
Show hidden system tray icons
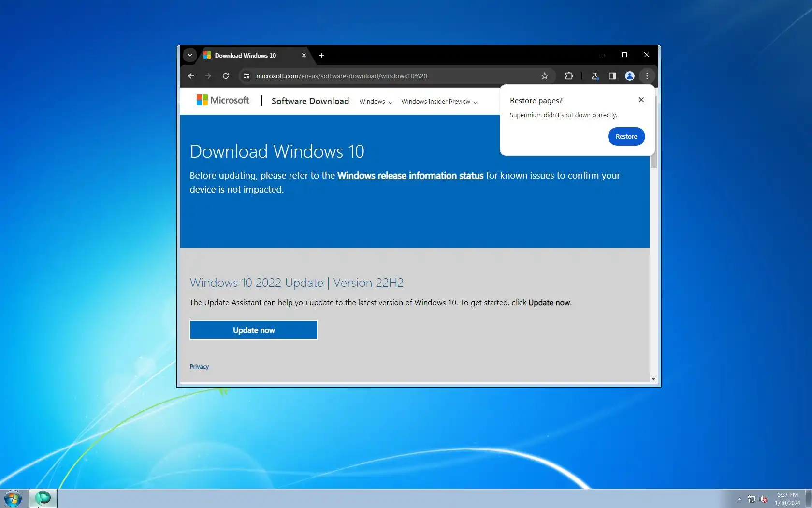tap(739, 499)
